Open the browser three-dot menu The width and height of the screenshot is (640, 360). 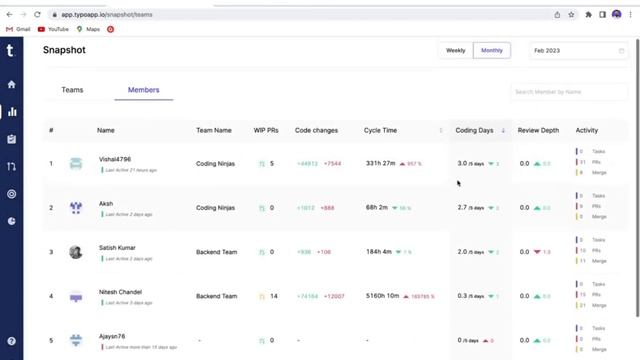click(631, 15)
